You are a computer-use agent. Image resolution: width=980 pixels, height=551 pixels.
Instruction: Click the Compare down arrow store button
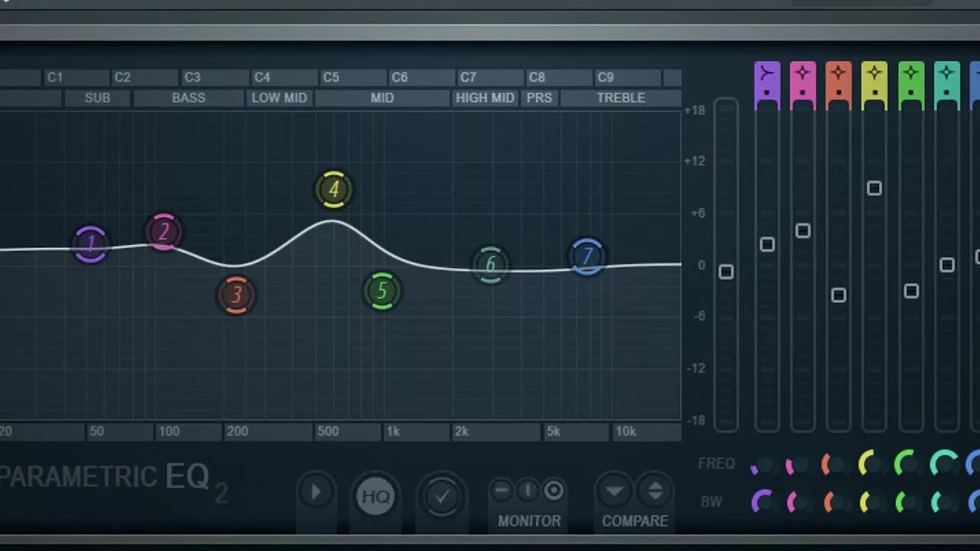[614, 491]
